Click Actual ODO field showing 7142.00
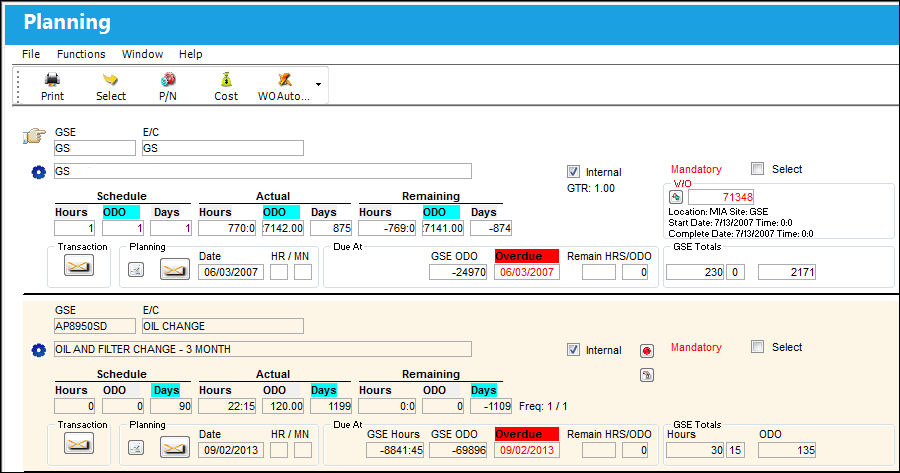 [x=284, y=228]
